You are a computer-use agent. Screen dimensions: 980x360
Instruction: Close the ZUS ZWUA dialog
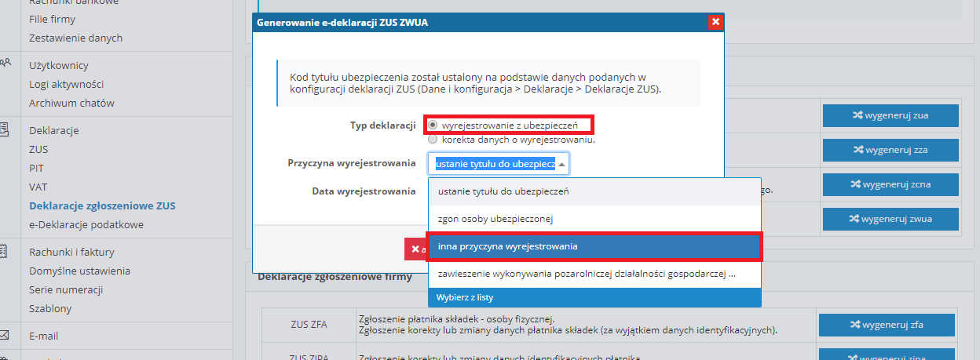[x=715, y=22]
